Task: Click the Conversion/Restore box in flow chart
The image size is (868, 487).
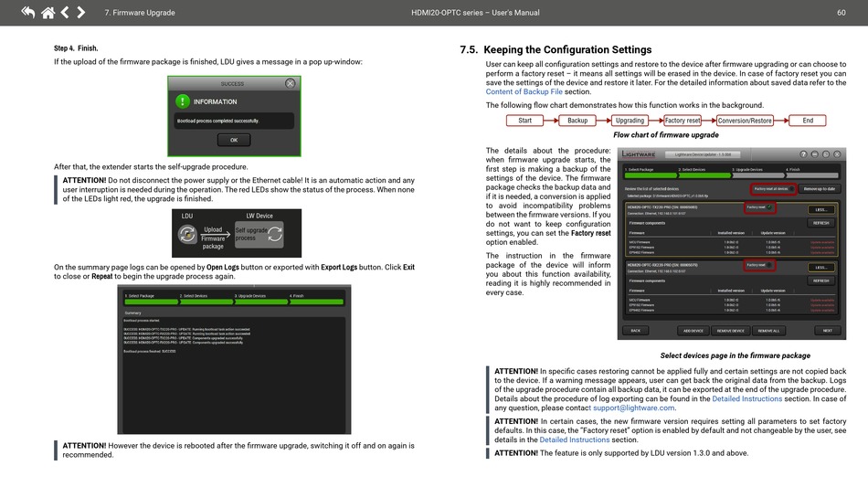Action: (x=745, y=121)
